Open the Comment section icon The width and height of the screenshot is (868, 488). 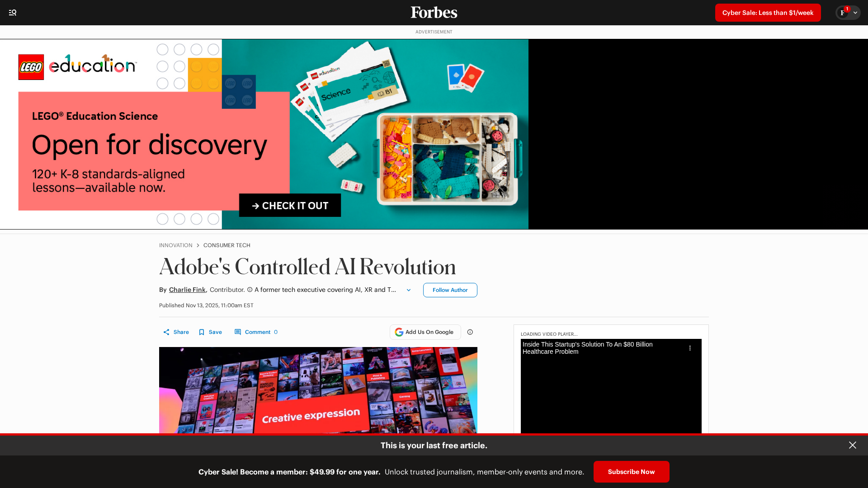click(x=238, y=332)
